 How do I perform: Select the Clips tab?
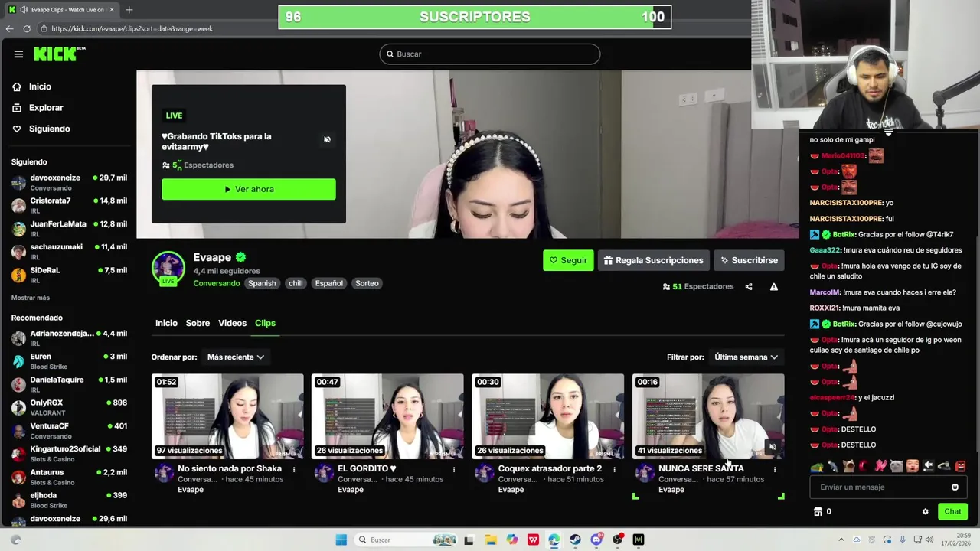pyautogui.click(x=265, y=323)
